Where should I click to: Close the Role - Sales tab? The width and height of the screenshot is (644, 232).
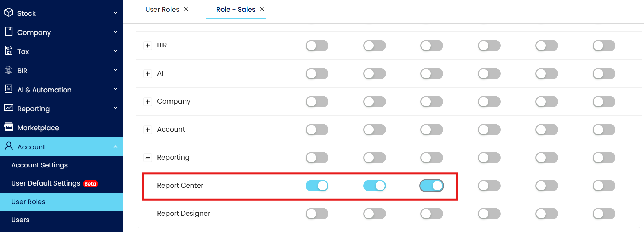pyautogui.click(x=262, y=9)
